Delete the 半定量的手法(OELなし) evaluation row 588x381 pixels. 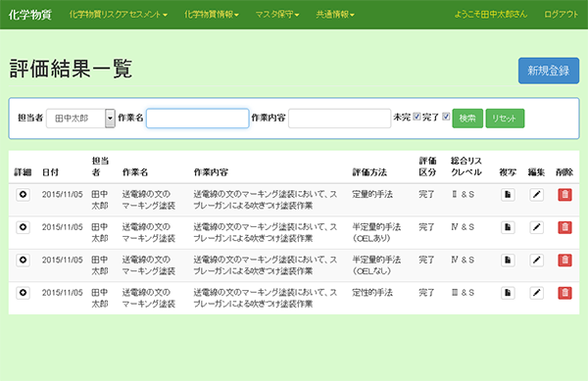click(x=564, y=260)
